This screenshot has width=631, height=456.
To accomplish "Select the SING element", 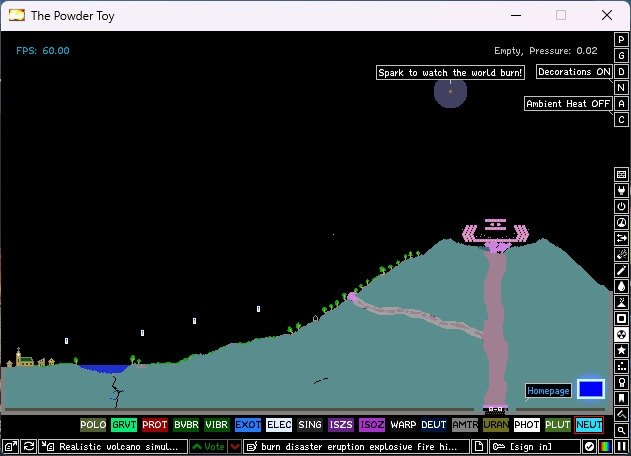I will (310, 425).
